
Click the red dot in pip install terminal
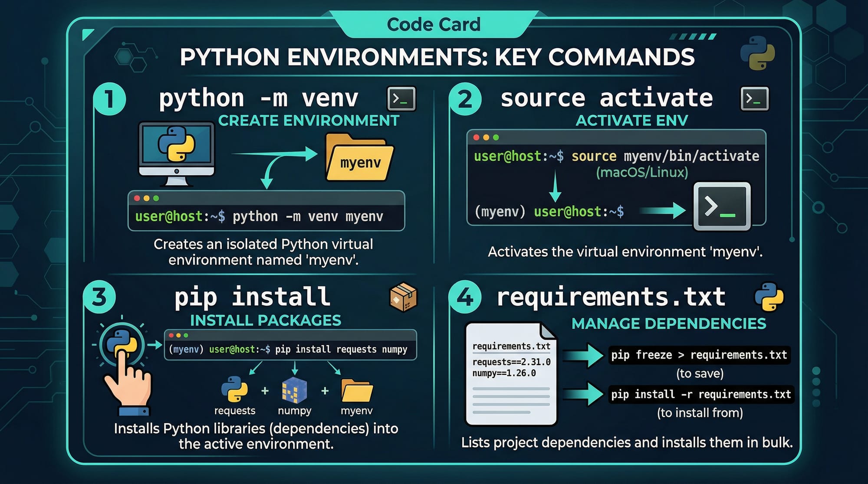point(171,335)
